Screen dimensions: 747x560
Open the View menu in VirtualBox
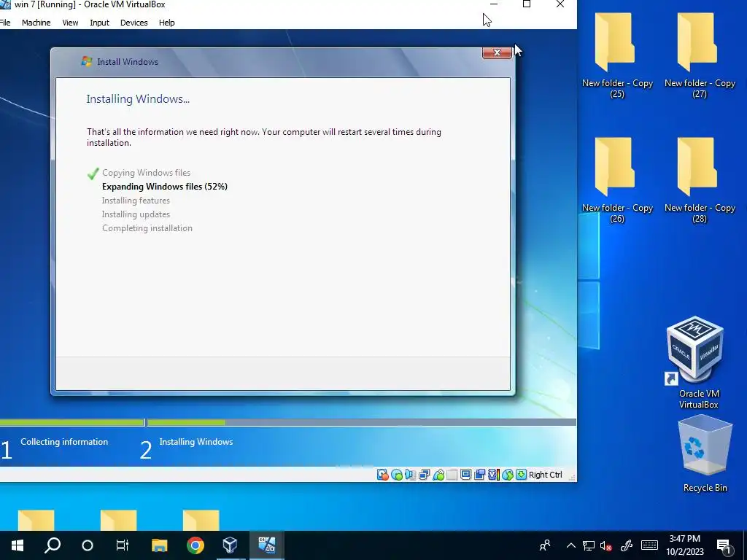[70, 23]
